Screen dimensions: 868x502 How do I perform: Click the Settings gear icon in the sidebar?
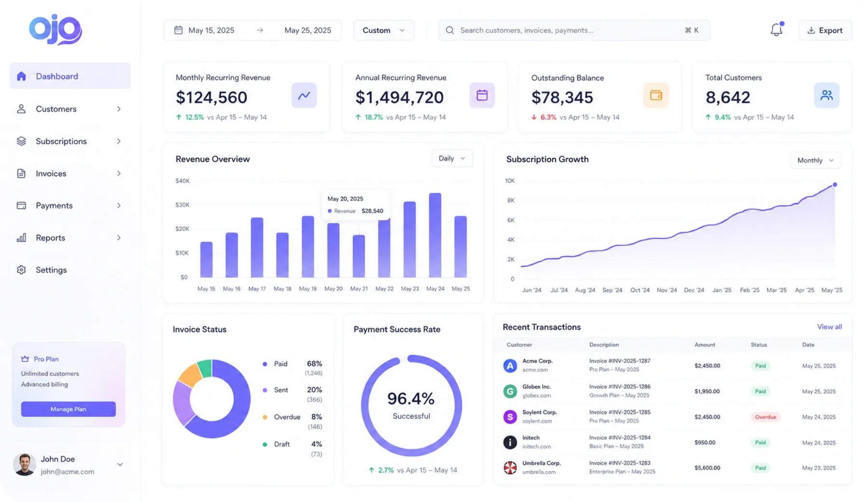click(x=21, y=270)
